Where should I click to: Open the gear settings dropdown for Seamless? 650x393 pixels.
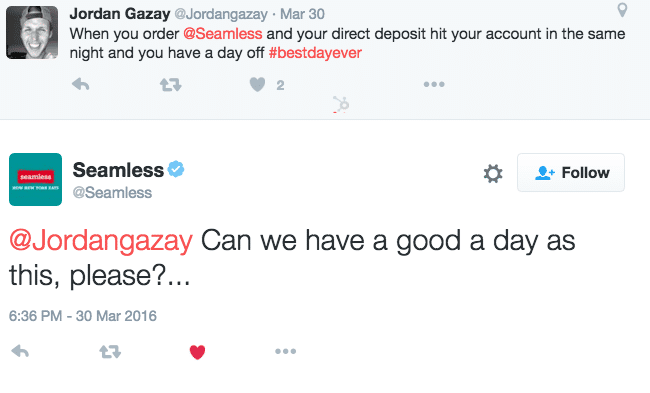tap(493, 173)
